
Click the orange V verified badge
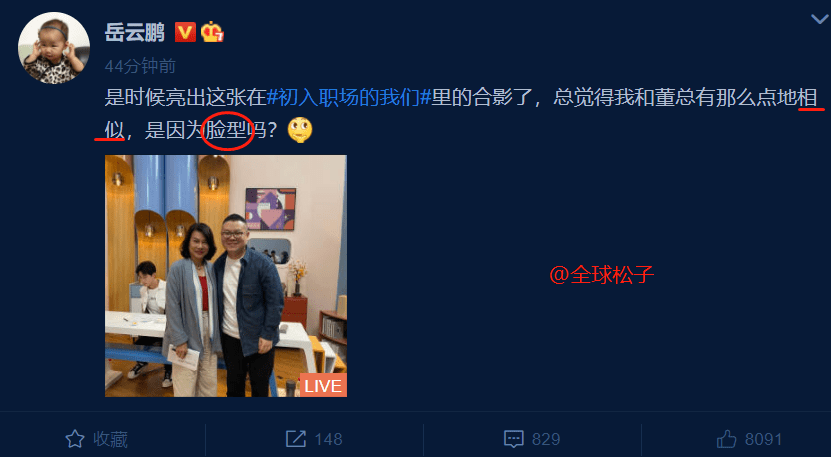(x=185, y=33)
